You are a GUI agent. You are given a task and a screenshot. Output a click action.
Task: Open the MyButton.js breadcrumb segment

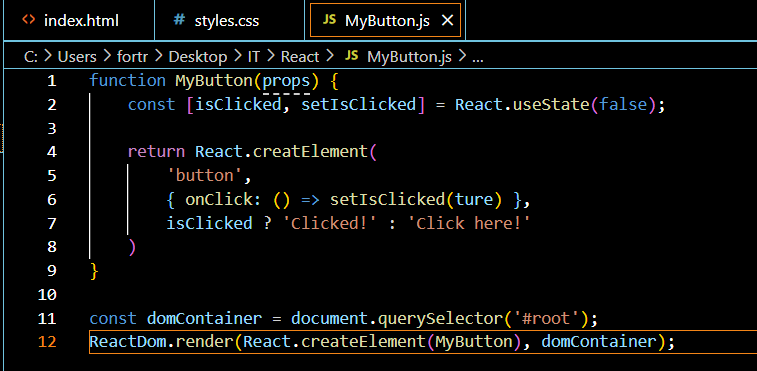tap(409, 57)
